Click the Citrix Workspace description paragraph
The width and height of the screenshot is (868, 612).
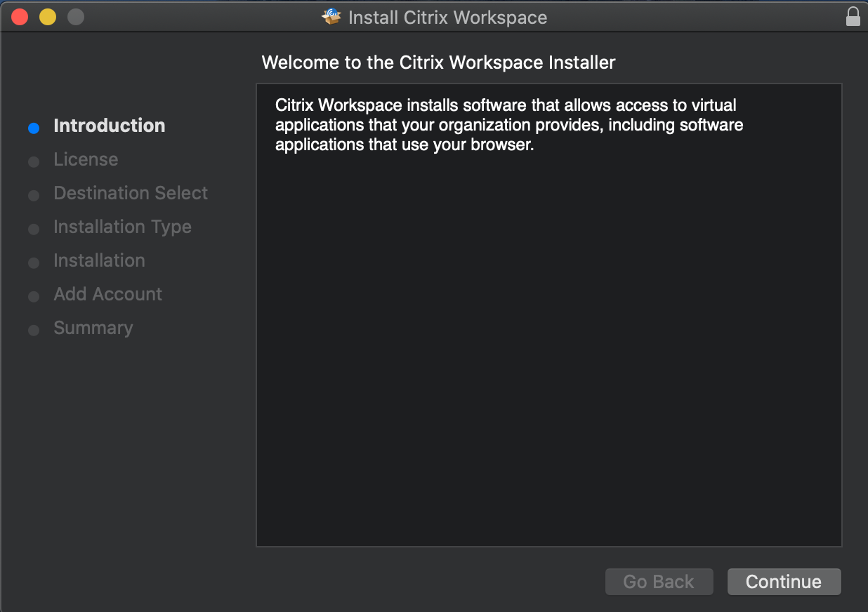509,126
